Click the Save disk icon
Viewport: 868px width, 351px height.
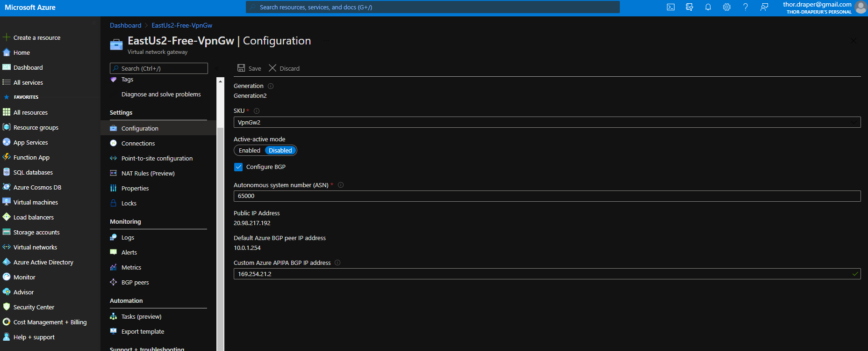pyautogui.click(x=241, y=68)
